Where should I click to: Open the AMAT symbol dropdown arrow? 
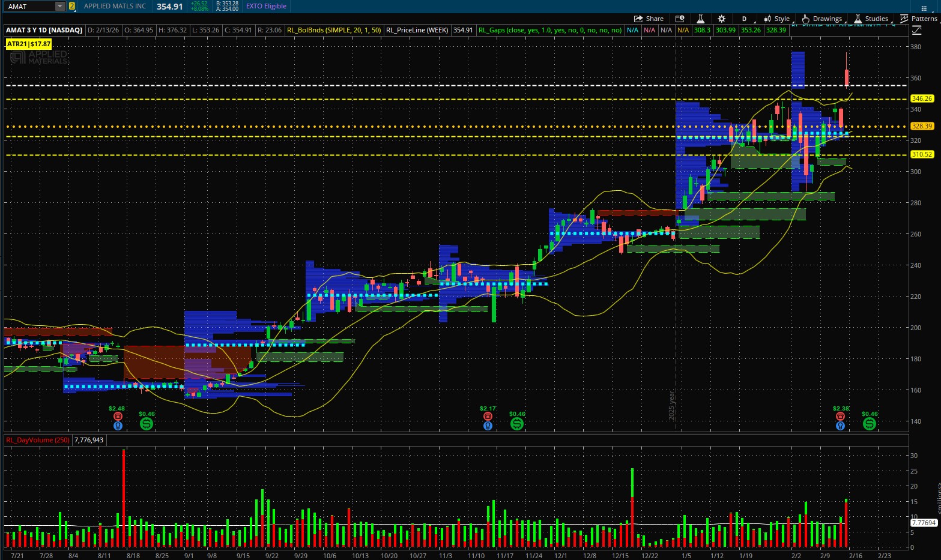click(59, 6)
